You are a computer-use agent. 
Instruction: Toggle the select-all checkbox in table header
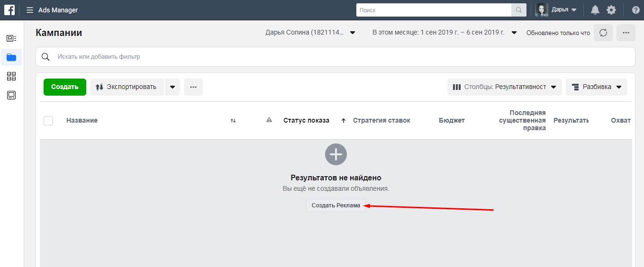pyautogui.click(x=48, y=121)
